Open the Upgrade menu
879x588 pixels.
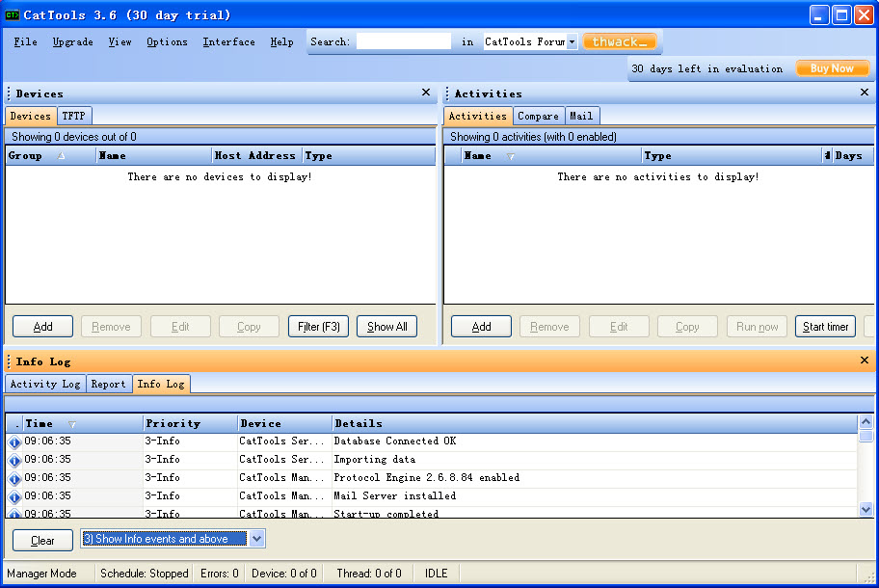73,42
